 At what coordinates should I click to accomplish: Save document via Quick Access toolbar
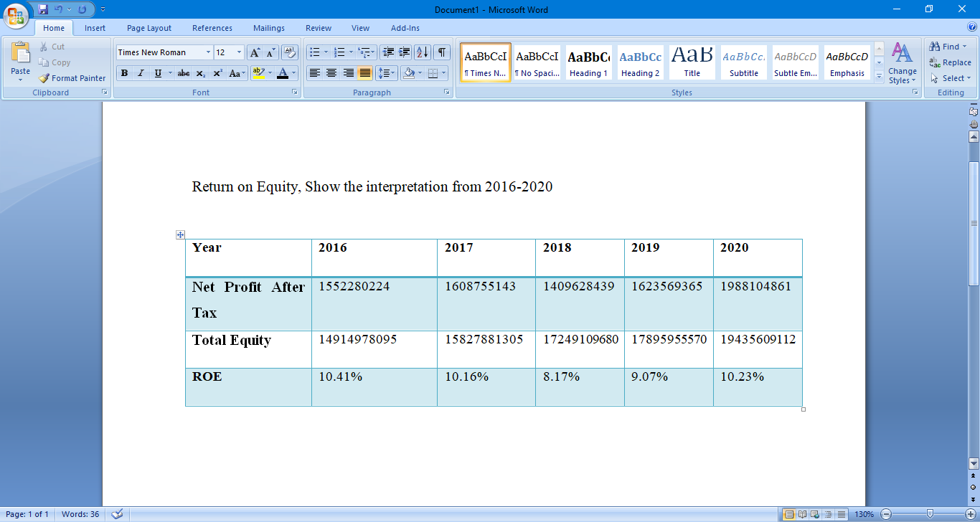tap(44, 9)
